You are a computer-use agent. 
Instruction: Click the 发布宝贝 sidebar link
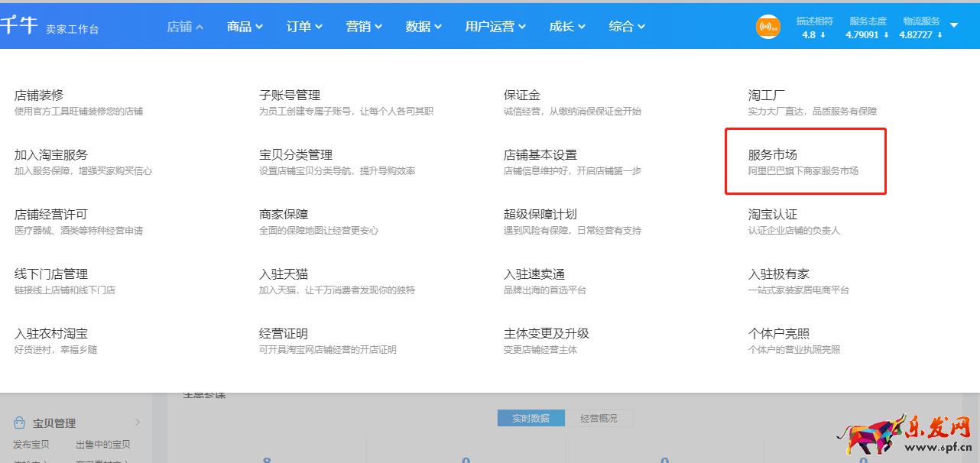[31, 445]
